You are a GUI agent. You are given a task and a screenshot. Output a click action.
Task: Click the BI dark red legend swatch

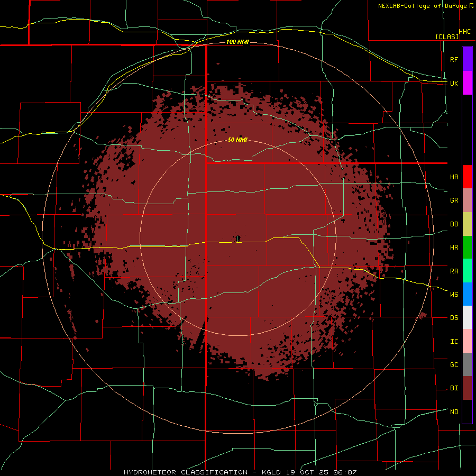467,388
